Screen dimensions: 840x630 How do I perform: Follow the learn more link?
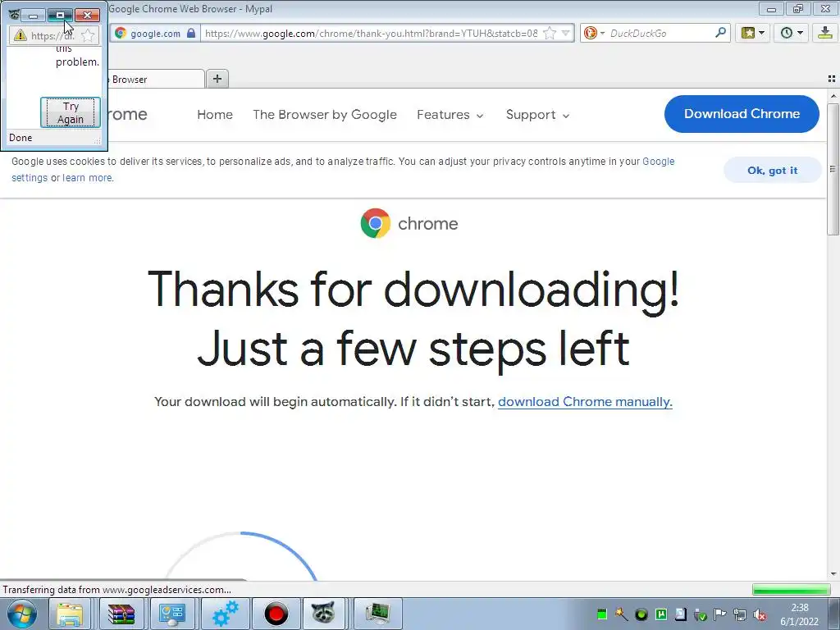pyautogui.click(x=87, y=178)
